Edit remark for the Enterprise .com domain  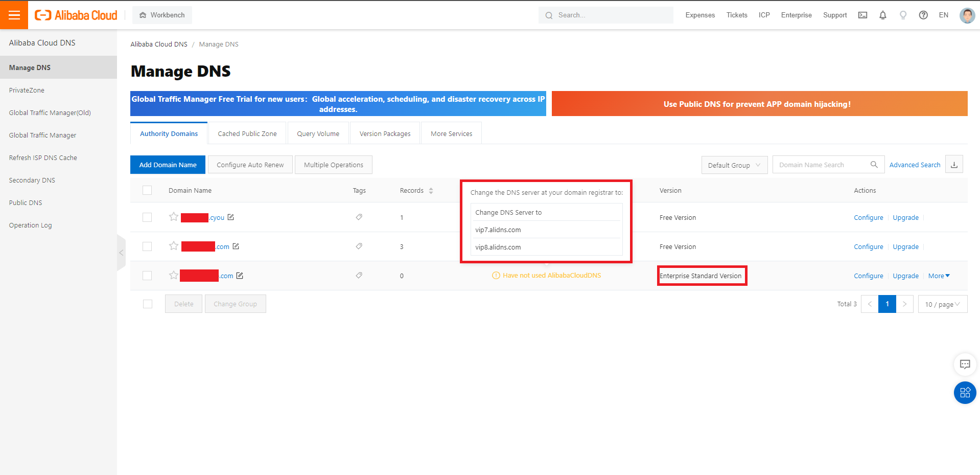(x=240, y=276)
